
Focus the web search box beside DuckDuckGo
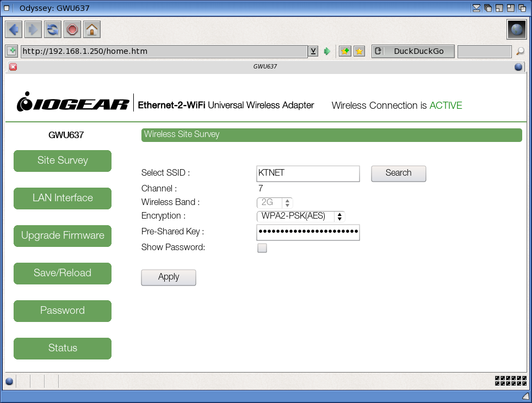[x=485, y=51]
